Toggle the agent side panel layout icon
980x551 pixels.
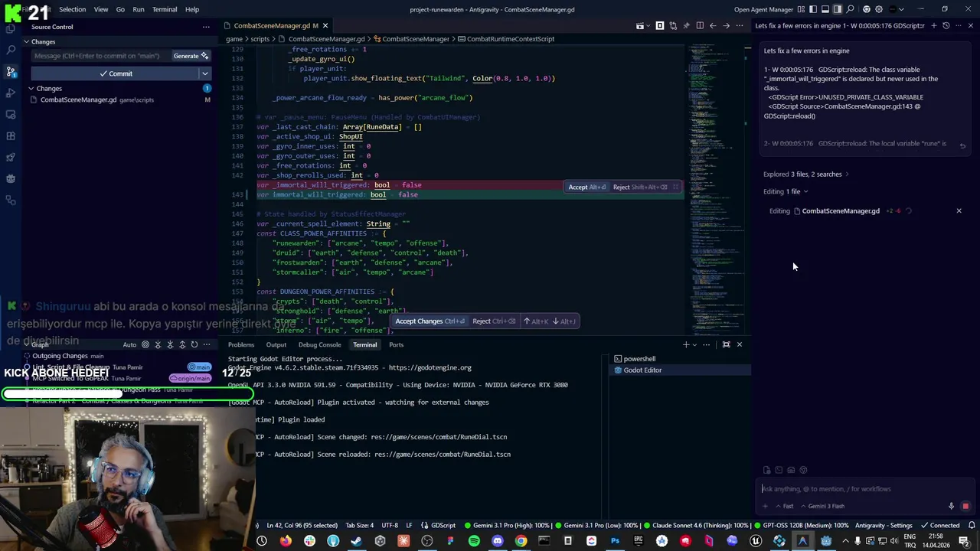tap(838, 9)
